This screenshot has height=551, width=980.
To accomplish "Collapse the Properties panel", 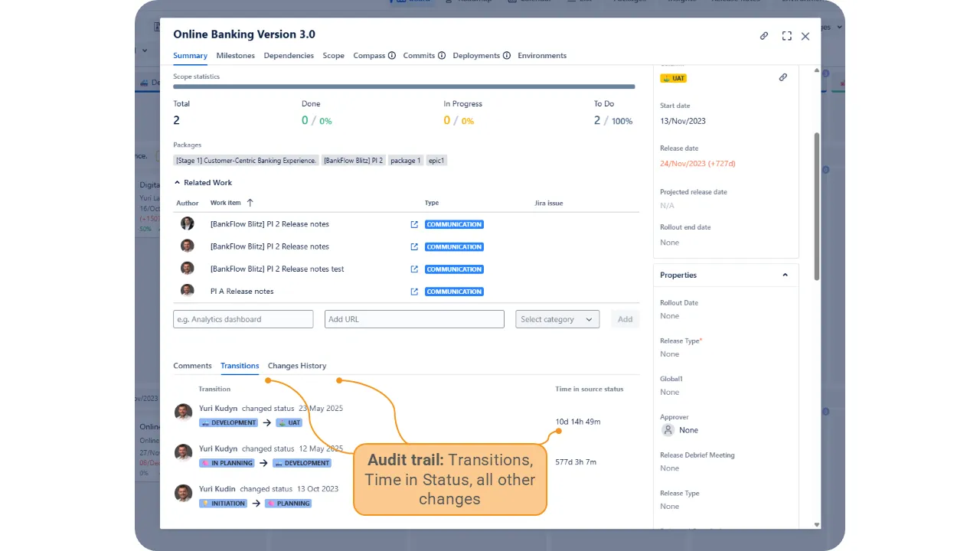I will pos(785,275).
